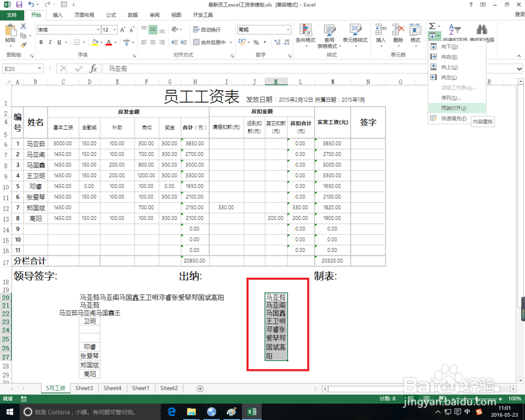Toggle 自动换行 wrap text
This screenshot has height=420, width=525.
tap(207, 30)
